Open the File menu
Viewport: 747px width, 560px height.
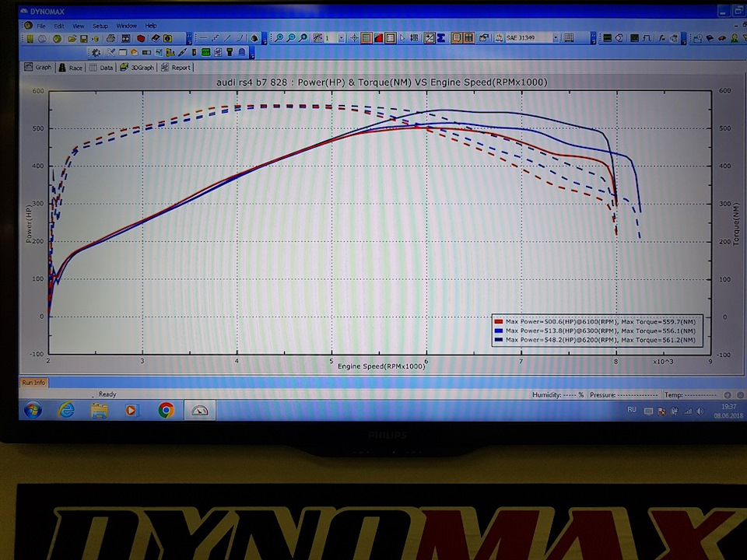41,26
